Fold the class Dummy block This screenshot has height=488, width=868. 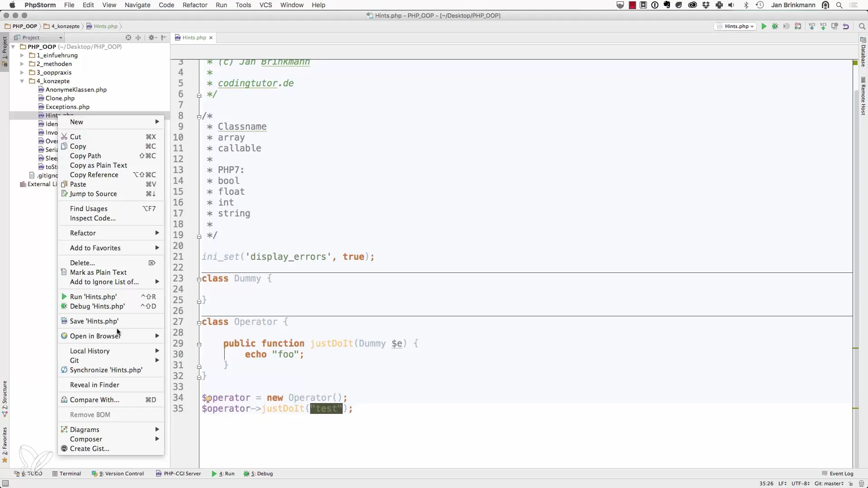199,280
